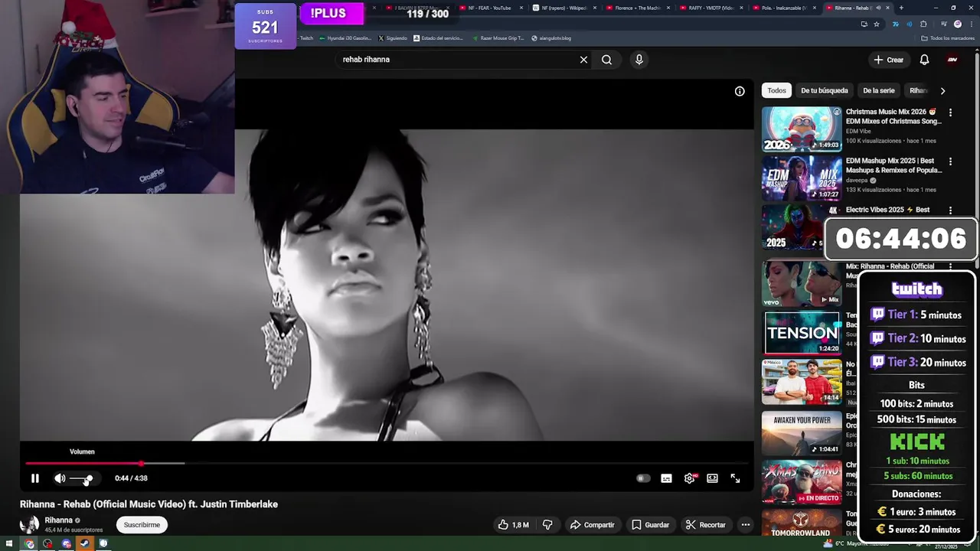This screenshot has height=551, width=980.
Task: Open the 'Estado del servicio' bookmark
Action: pos(439,38)
